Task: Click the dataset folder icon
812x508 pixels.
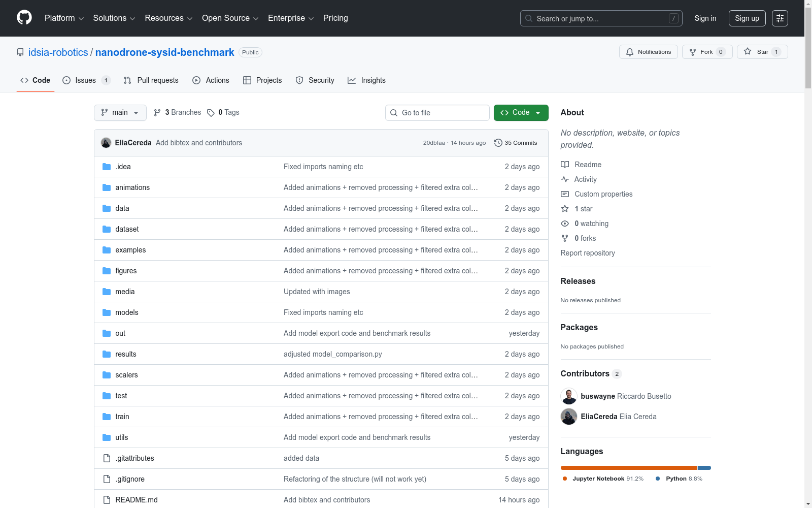Action: click(107, 229)
